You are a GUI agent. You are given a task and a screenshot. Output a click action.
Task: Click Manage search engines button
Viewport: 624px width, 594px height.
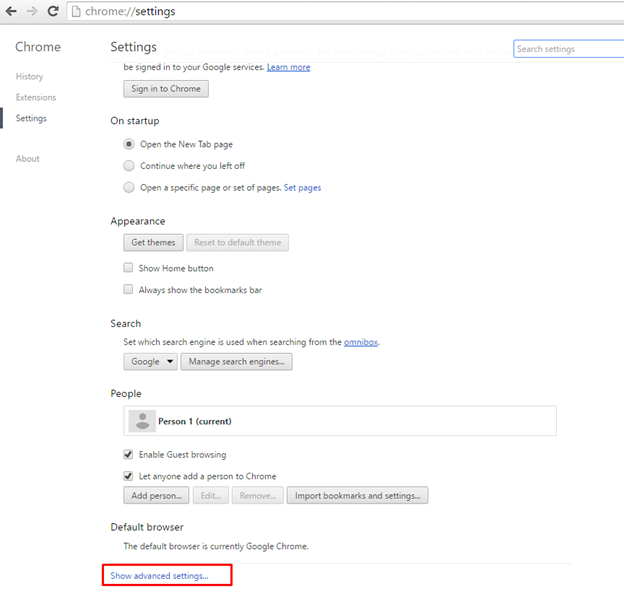tap(237, 362)
